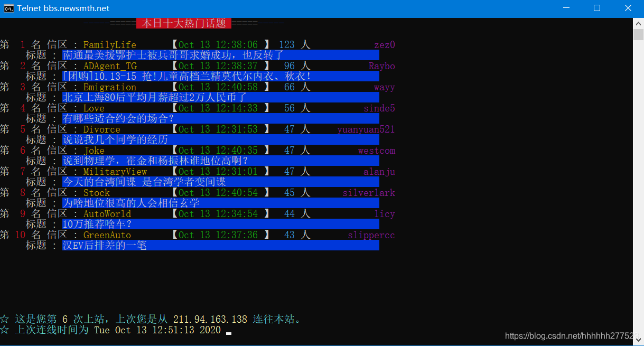Click the 56 人 reader count
The height and width of the screenshot is (346, 644).
coord(297,108)
